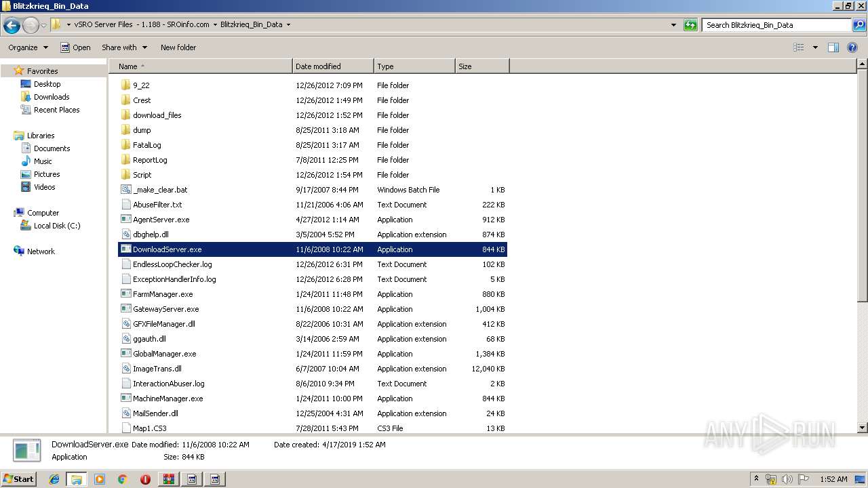
Task: Toggle the preview pane icon
Action: [833, 47]
